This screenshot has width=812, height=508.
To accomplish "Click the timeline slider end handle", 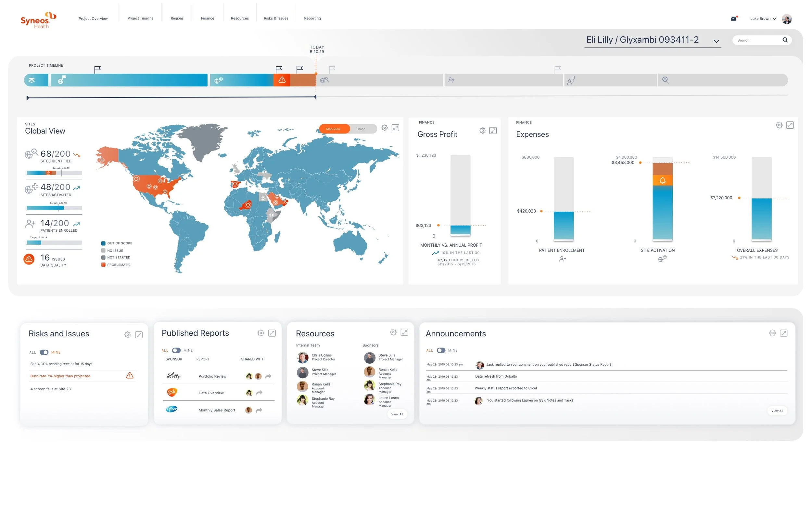I will [x=315, y=97].
